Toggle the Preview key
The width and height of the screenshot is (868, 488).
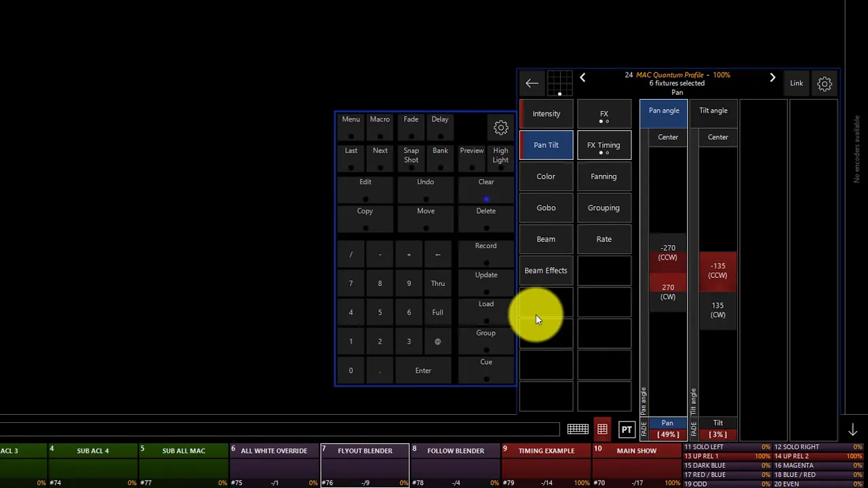(472, 158)
